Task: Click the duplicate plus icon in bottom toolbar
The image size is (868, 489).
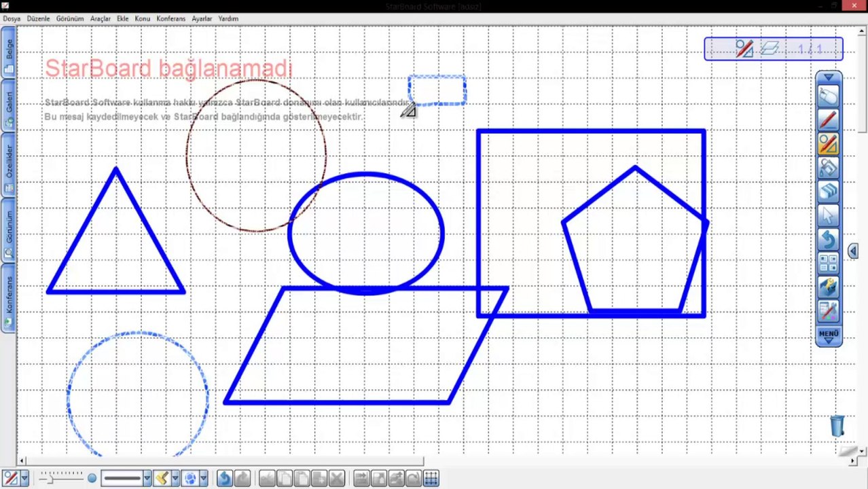Action: [x=319, y=478]
